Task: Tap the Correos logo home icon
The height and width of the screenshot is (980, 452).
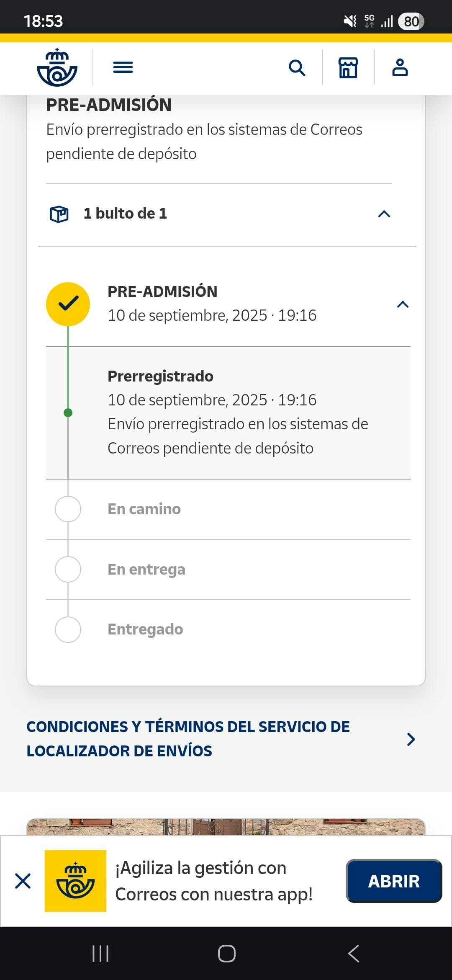Action: (57, 67)
